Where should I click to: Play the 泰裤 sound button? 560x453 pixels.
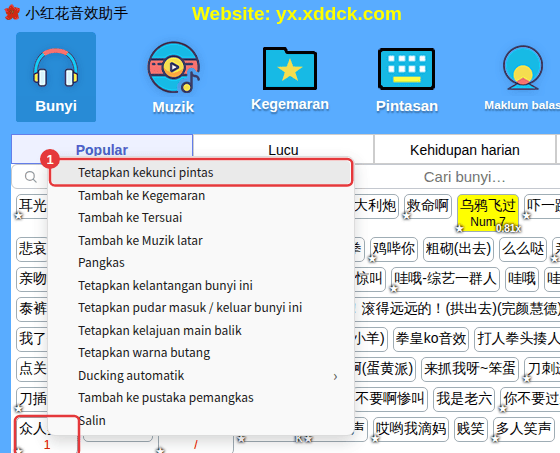click(x=32, y=309)
